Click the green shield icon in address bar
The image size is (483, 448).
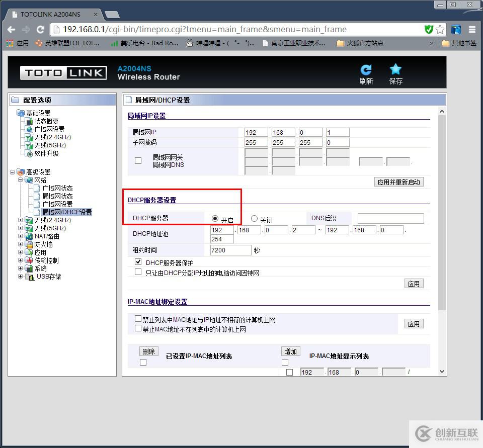point(429,30)
